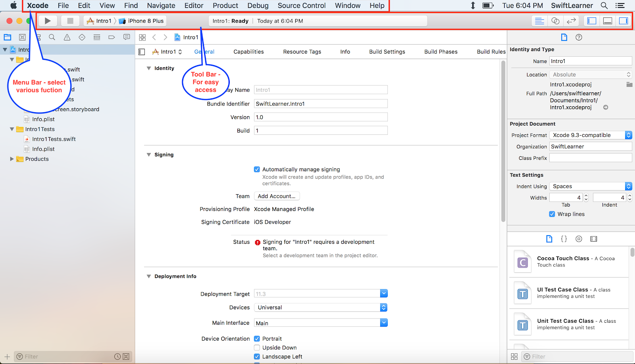Collapse the Identity section
This screenshot has width=635, height=364.
(149, 68)
